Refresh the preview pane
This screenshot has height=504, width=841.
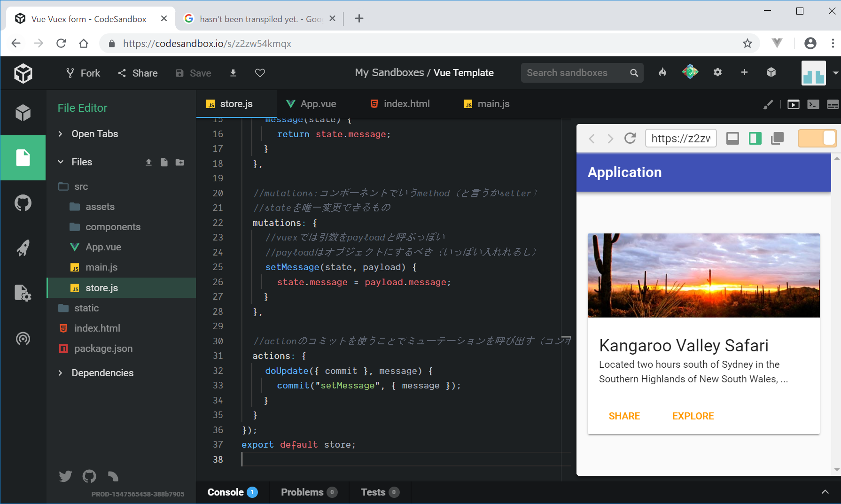click(x=630, y=139)
